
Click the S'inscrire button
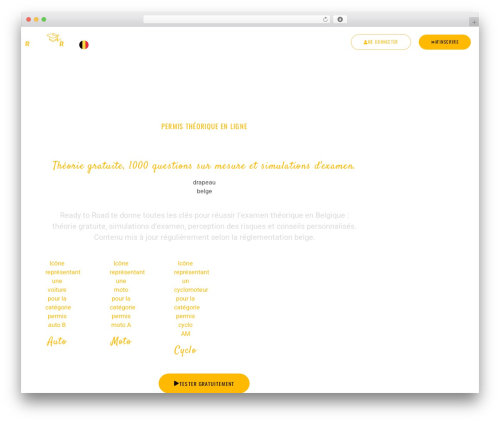[445, 42]
